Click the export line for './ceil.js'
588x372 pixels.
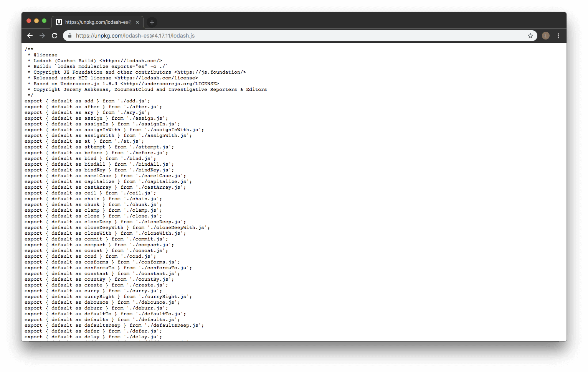90,193
